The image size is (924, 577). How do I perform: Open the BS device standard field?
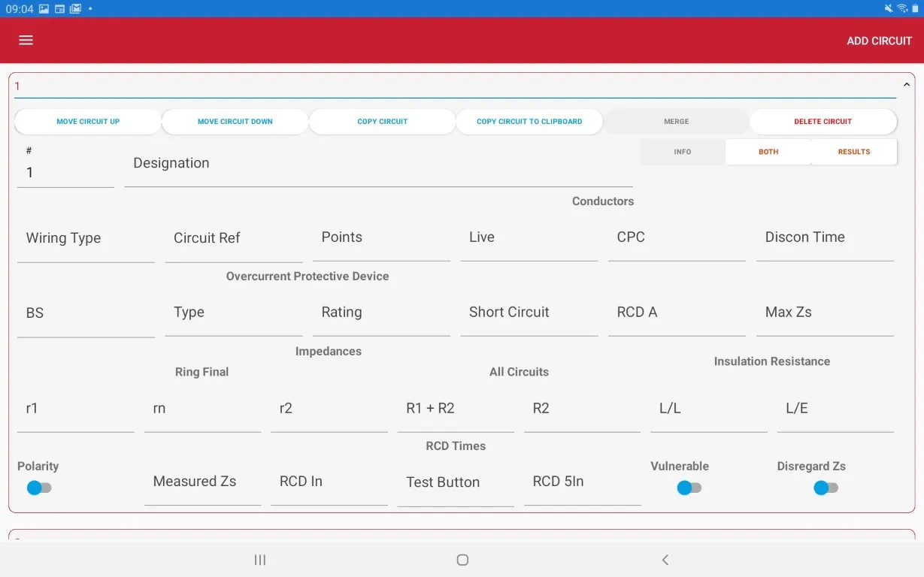pyautogui.click(x=86, y=313)
